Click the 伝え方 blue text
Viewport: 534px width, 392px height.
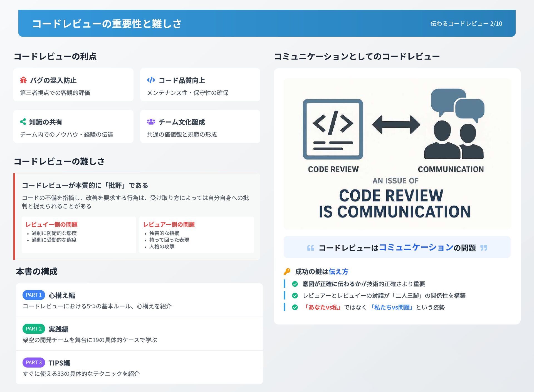[338, 271]
